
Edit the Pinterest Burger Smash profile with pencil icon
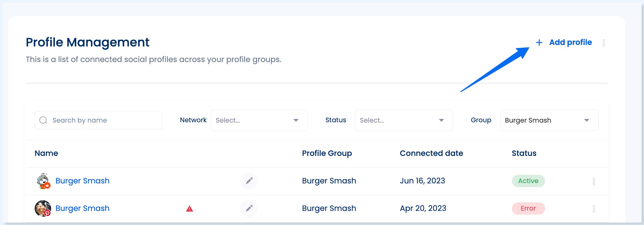249,208
